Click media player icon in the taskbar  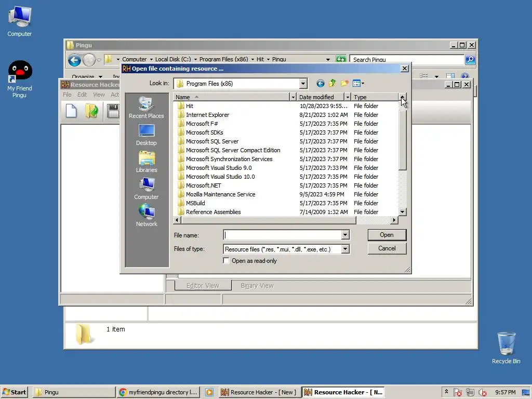coord(209,392)
